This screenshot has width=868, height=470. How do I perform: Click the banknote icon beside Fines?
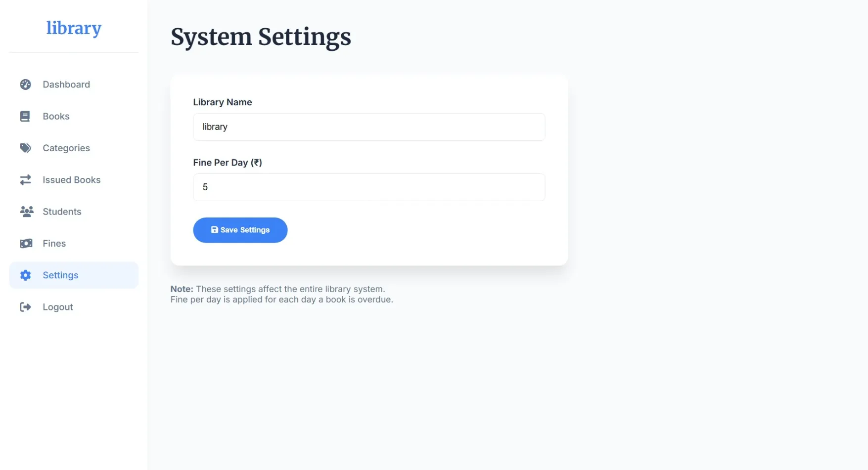(25, 243)
